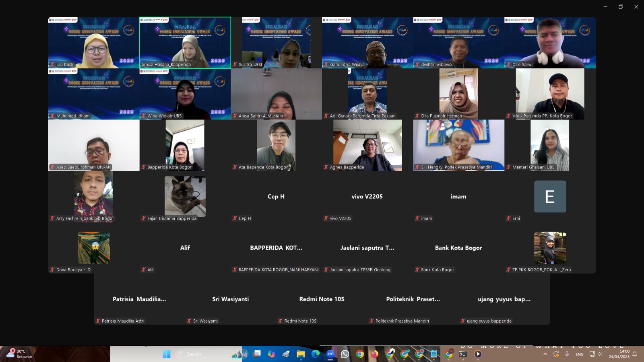Viewport: 644px width, 362px height.
Task: Open the media player taskbar icon
Action: pyautogui.click(x=478, y=354)
